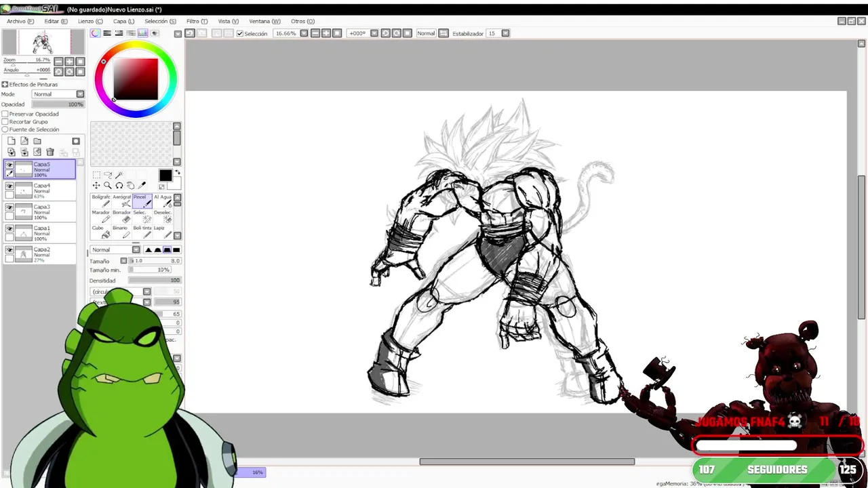Show the color wheel panel icon
868x488 pixels.
(96, 33)
